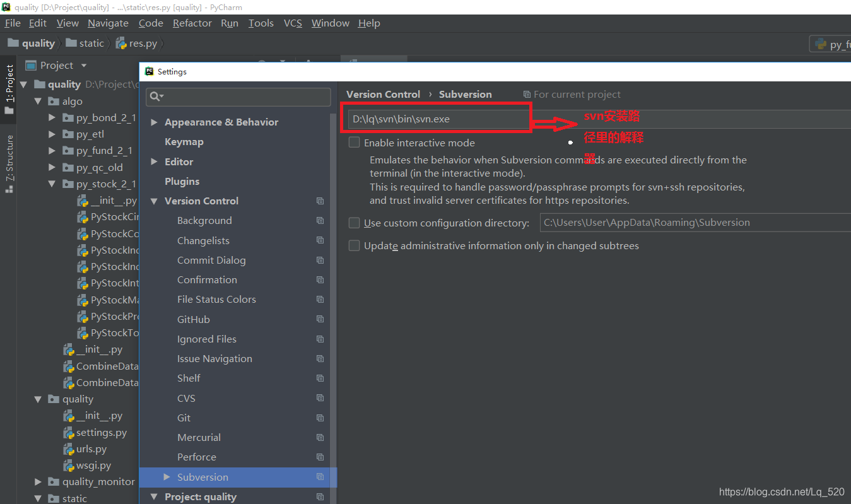Screen dimensions: 851x504
Task: Open the Project view dropdown
Action: [84, 66]
